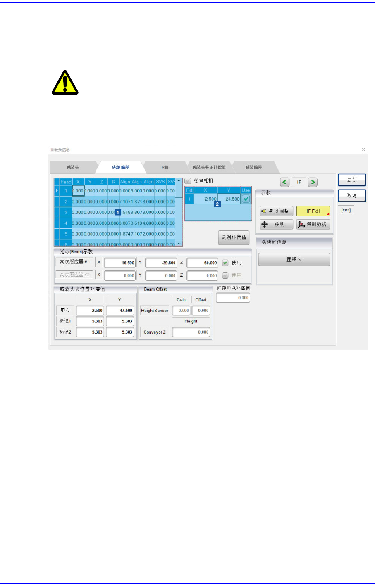The height and width of the screenshot is (588, 375).
Task: Click the 连接头 button
Action: [x=294, y=259]
